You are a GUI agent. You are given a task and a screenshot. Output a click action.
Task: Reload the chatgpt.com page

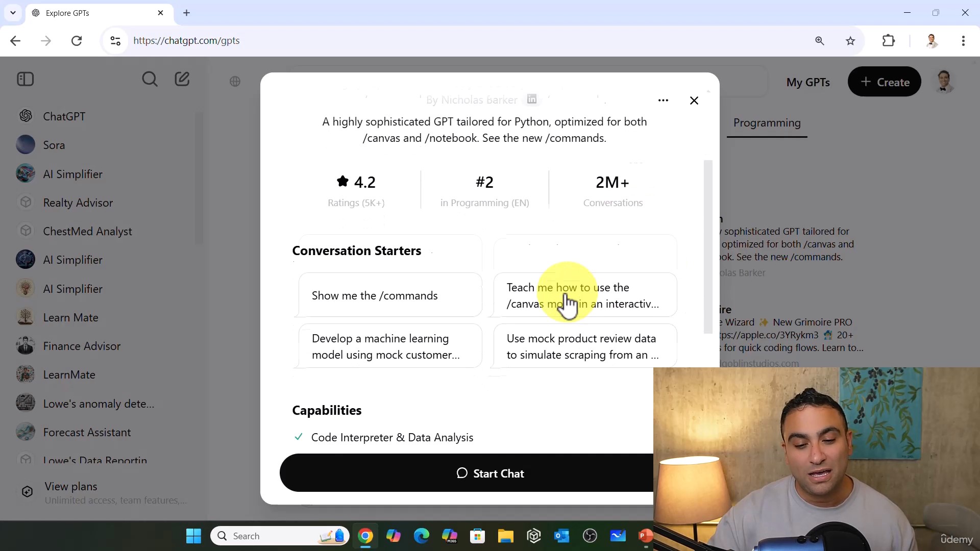[77, 41]
